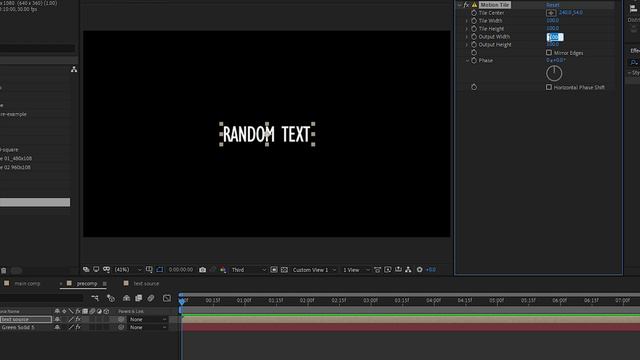Expand the Tile Width property
This screenshot has width=640, height=360.
coord(467,20)
